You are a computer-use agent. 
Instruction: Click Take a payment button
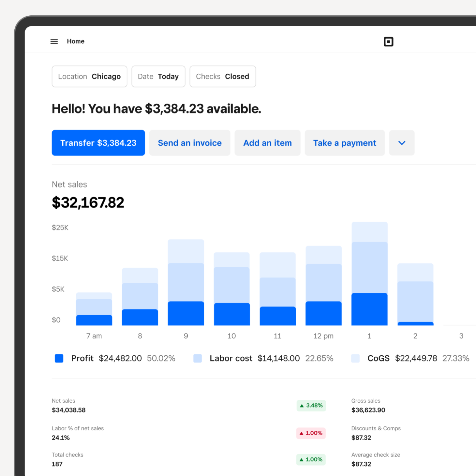click(345, 143)
